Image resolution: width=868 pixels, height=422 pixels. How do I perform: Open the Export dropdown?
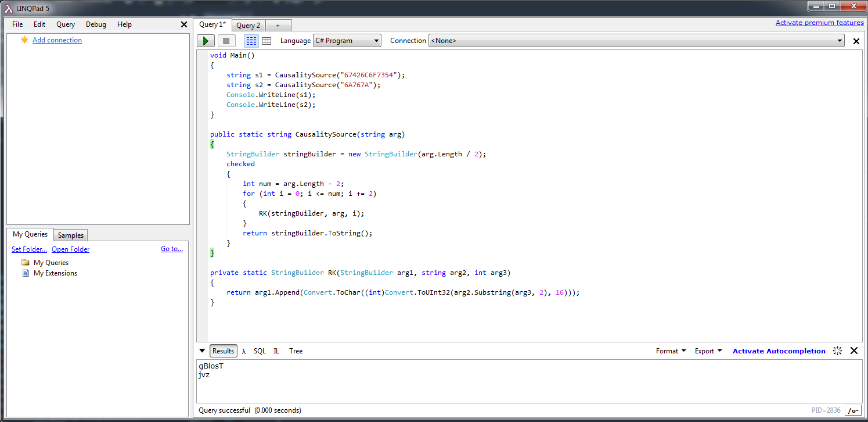(x=708, y=351)
